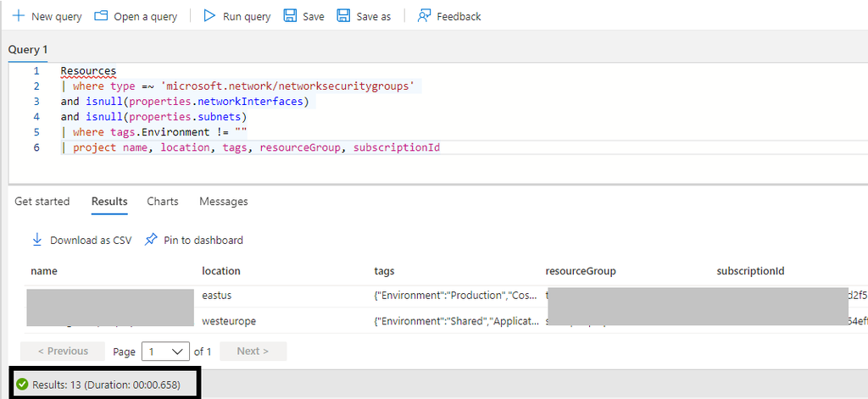Viewport: 868px width, 399px height.
Task: Click the green results success status icon
Action: pos(23,385)
